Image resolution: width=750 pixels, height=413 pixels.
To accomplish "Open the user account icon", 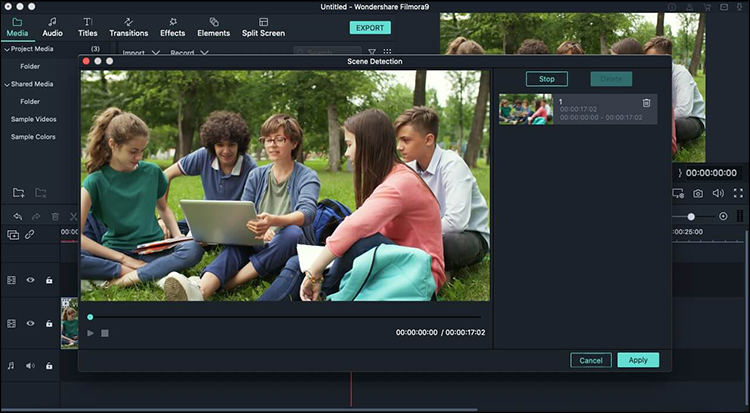I will tap(689, 7).
